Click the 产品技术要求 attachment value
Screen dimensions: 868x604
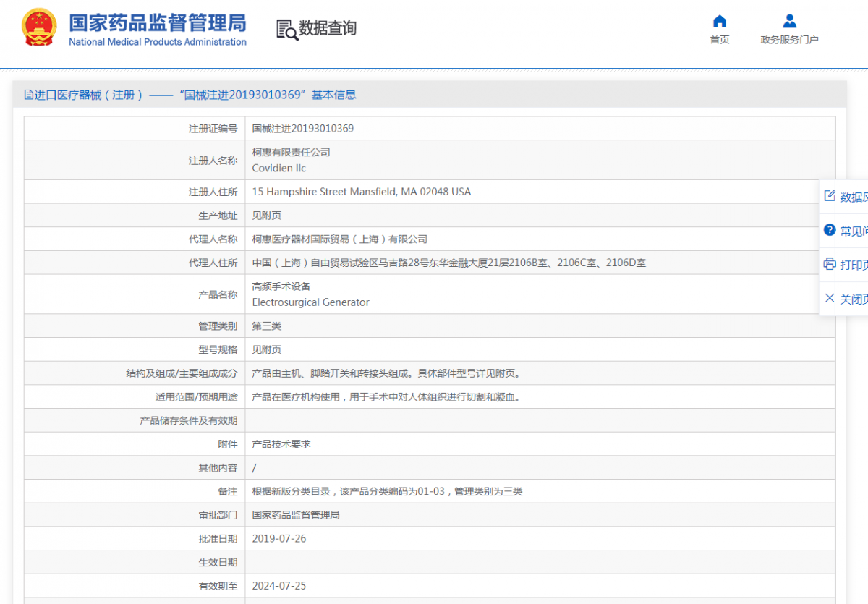pyautogui.click(x=281, y=444)
